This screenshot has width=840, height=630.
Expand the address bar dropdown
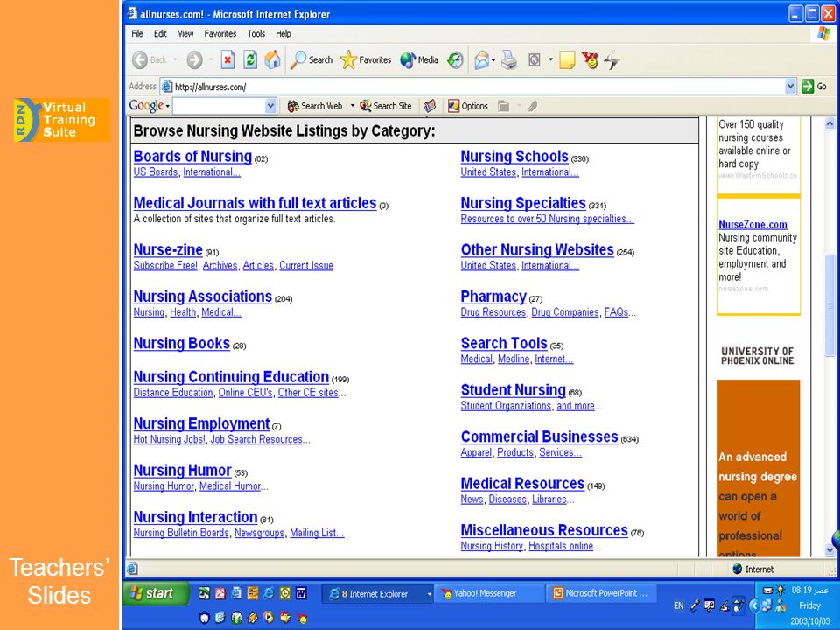791,87
